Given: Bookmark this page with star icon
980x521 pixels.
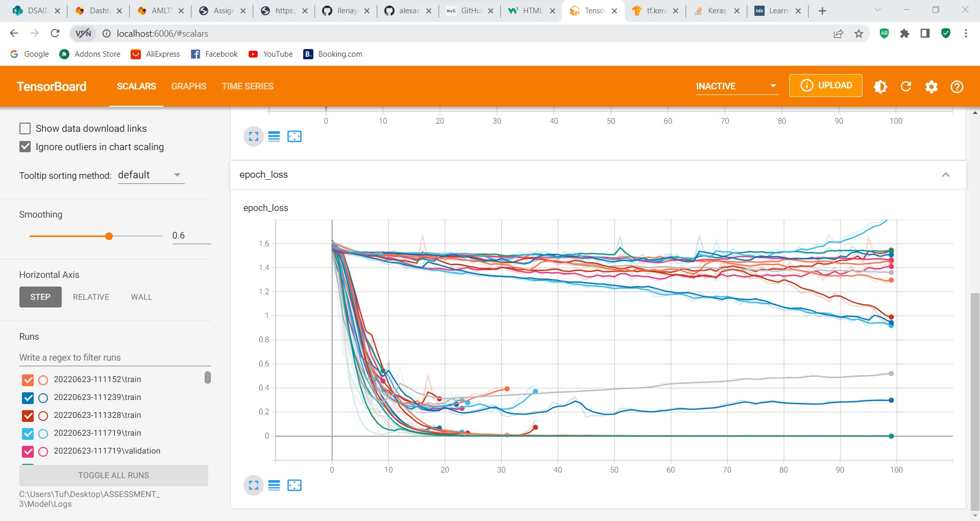Looking at the screenshot, I should point(859,34).
